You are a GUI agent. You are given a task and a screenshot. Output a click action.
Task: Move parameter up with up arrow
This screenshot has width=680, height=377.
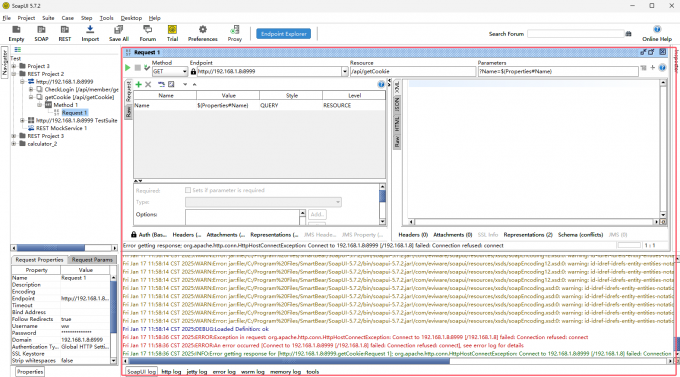coord(194,85)
